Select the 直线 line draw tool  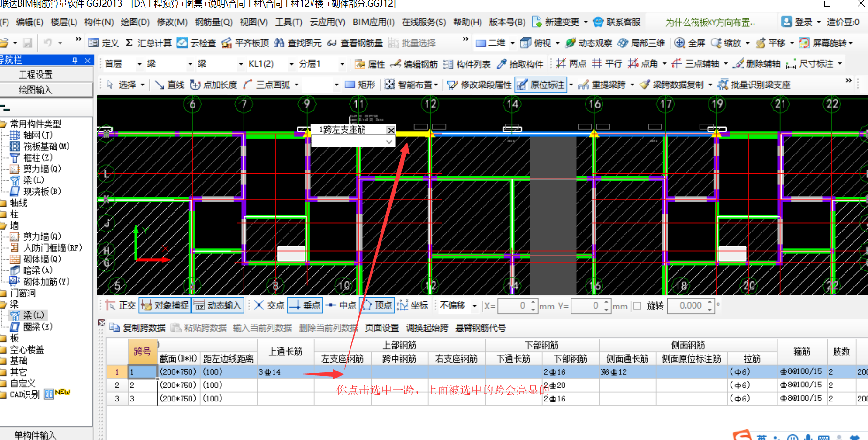click(169, 85)
